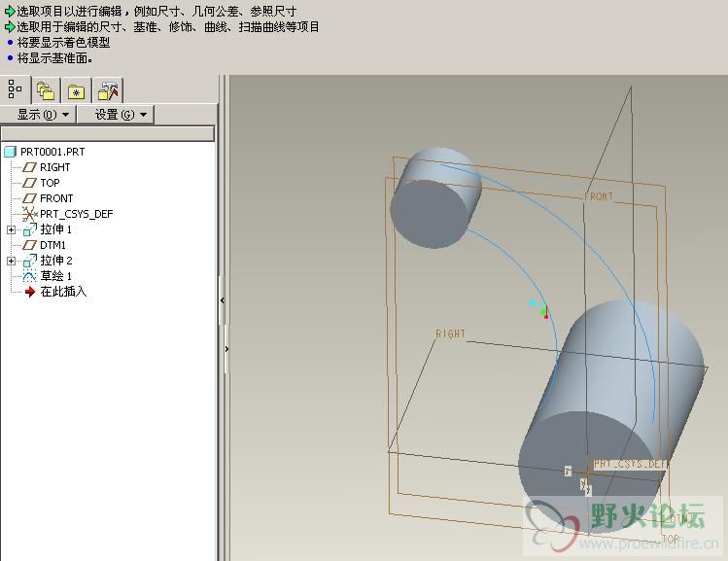Open the 设置 dropdown menu
Screen dimensions: 728x561
pyautogui.click(x=116, y=115)
